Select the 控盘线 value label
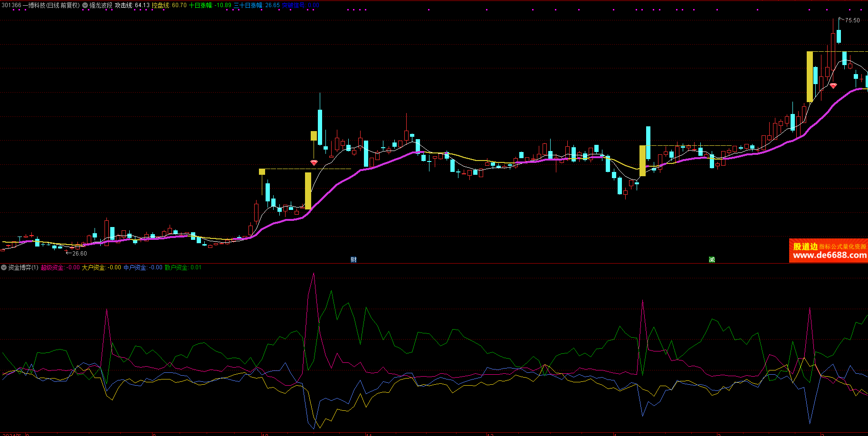The height and width of the screenshot is (436, 868). click(x=169, y=5)
